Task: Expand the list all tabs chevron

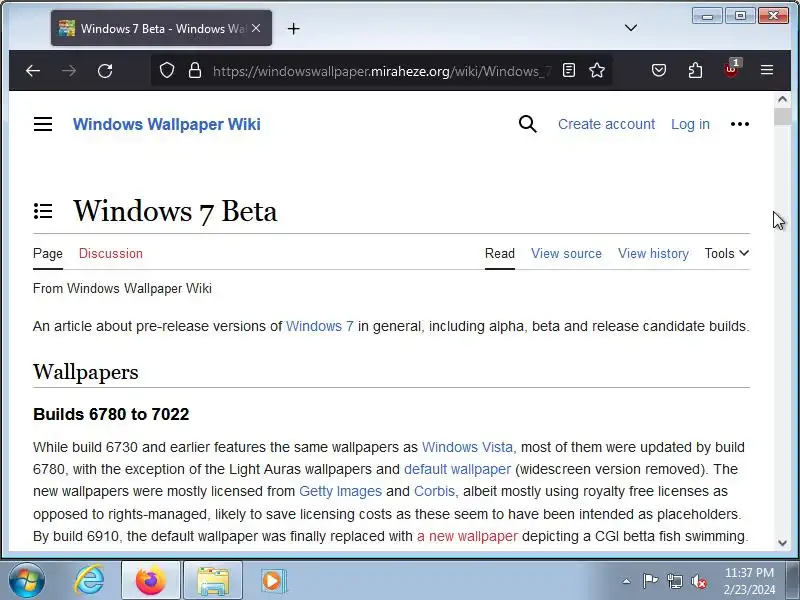Action: (631, 28)
